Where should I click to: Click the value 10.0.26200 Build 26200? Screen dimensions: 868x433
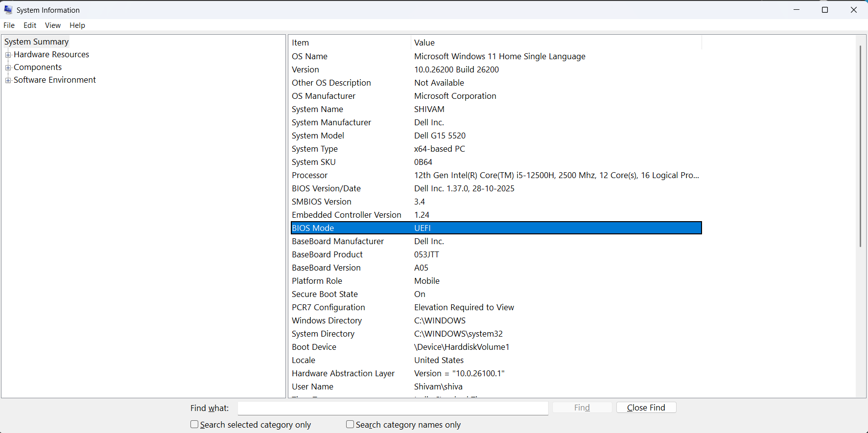click(457, 69)
